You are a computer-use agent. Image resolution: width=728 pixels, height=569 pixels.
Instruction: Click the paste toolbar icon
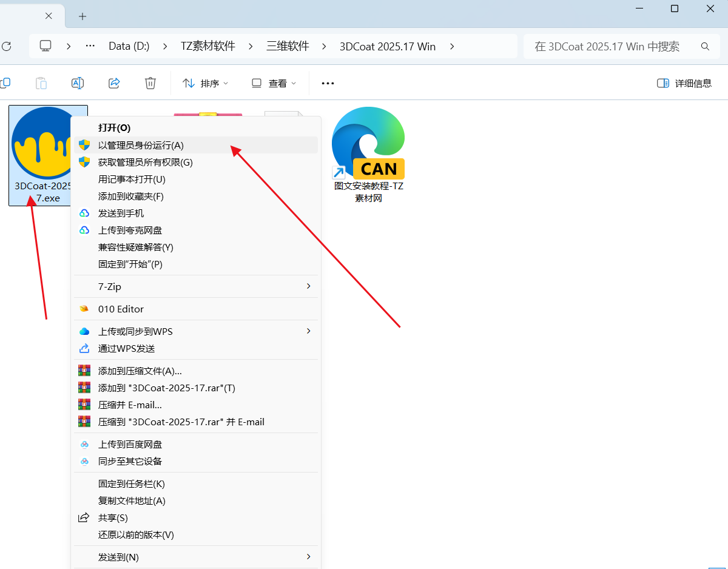click(x=41, y=83)
